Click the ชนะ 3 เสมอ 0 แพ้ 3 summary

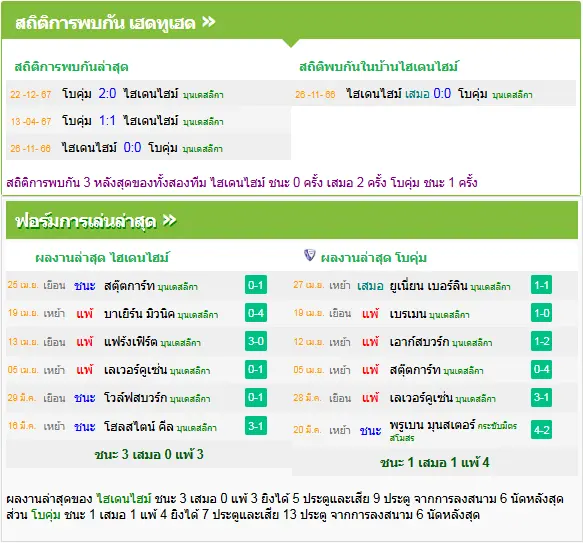coord(149,454)
